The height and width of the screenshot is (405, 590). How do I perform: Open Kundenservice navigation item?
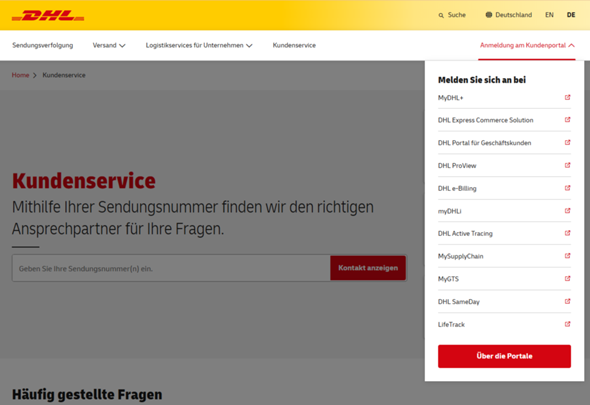(294, 45)
